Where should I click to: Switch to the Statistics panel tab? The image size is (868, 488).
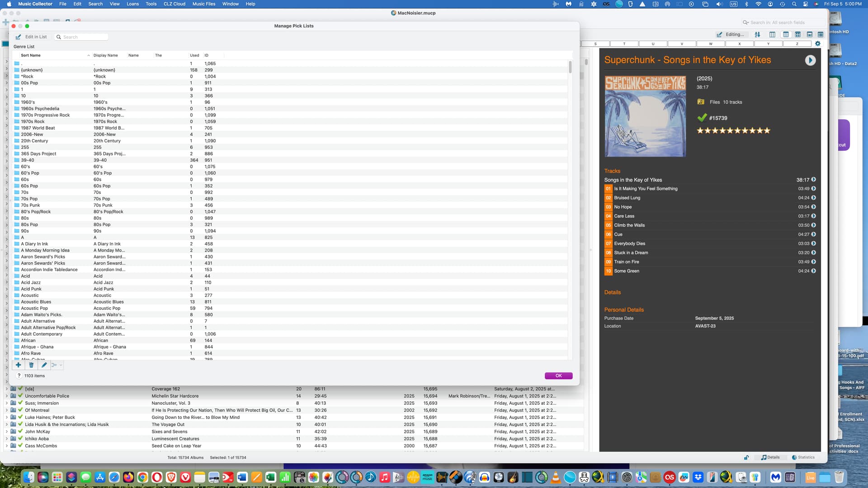(803, 457)
